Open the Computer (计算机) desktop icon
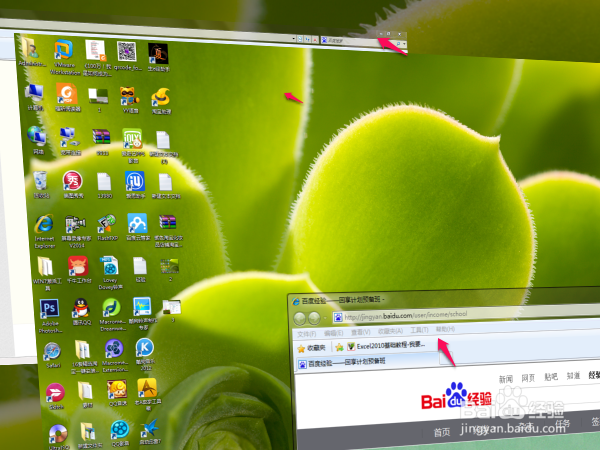 34,97
